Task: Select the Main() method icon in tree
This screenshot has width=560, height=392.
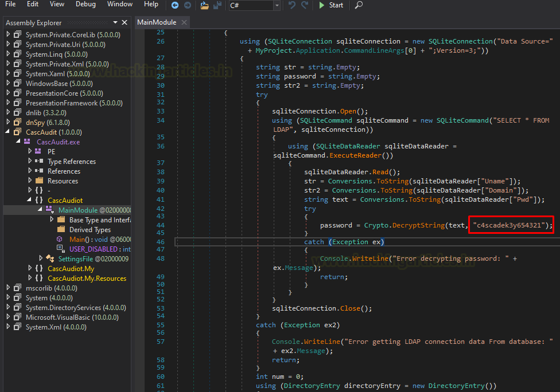Action: (x=60, y=239)
